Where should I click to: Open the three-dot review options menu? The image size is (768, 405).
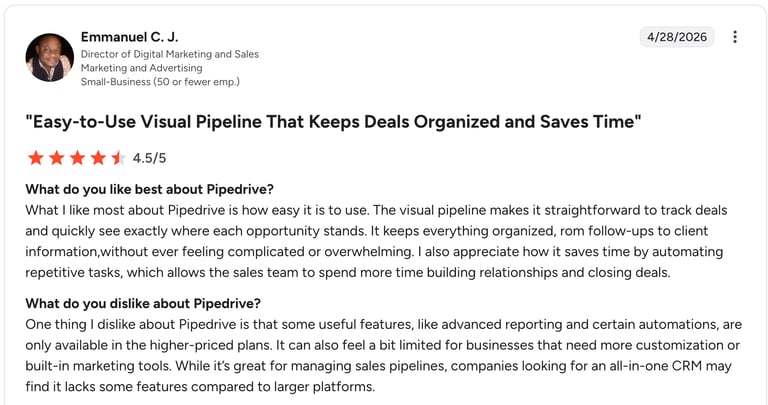point(735,37)
